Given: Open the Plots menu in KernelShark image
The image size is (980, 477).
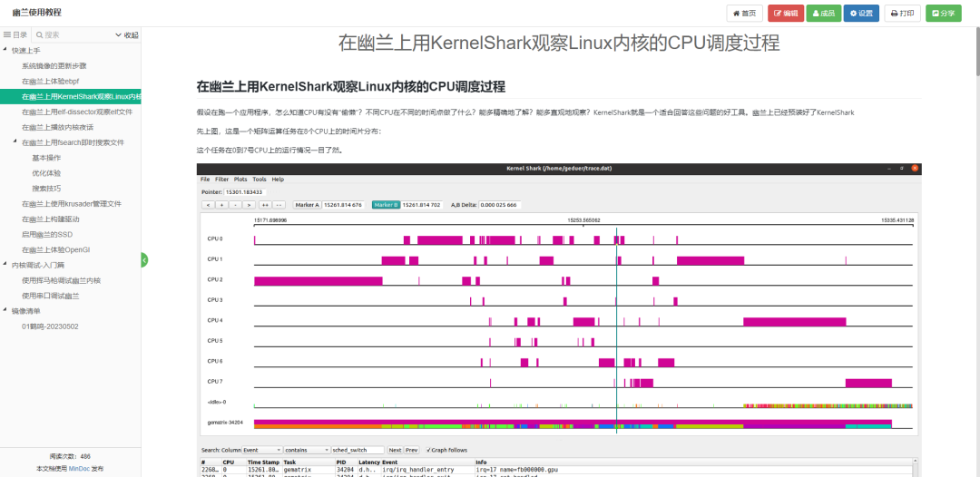Looking at the screenshot, I should click(x=240, y=180).
